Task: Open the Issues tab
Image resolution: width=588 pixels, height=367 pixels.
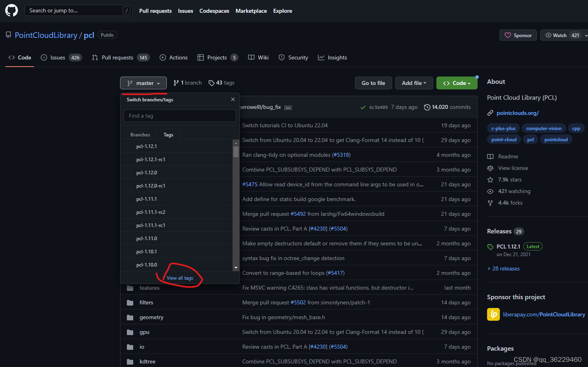Action: tap(61, 57)
